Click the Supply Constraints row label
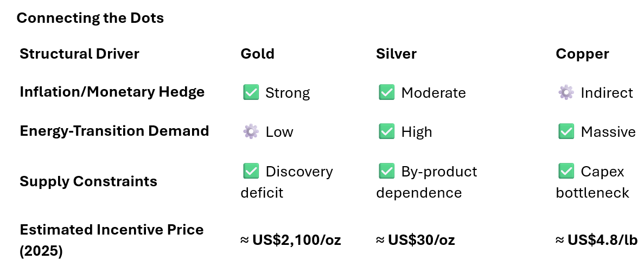Viewport: 644px width, 259px height. (88, 181)
